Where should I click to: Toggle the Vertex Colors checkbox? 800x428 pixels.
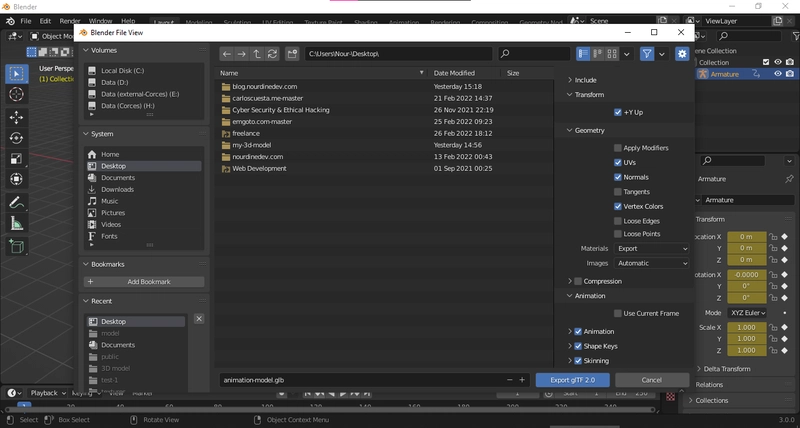click(x=618, y=207)
